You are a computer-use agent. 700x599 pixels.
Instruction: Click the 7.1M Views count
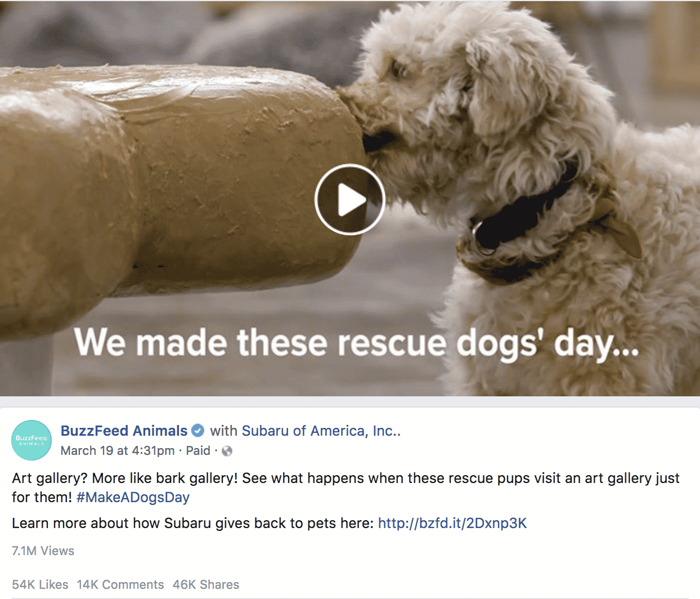click(43, 551)
